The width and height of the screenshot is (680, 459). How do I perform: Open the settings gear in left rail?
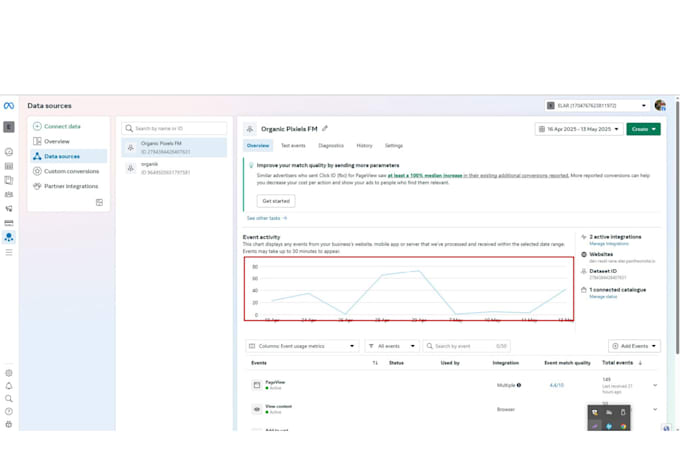[x=9, y=373]
